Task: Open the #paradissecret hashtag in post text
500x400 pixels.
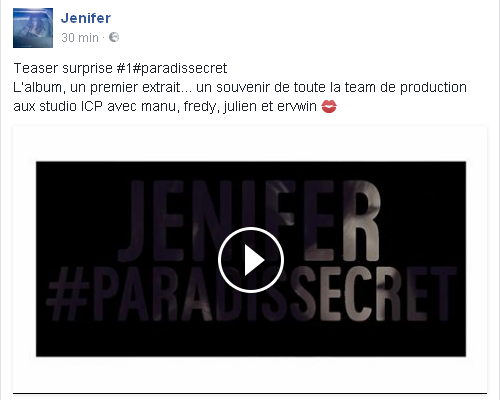Action: pos(180,68)
